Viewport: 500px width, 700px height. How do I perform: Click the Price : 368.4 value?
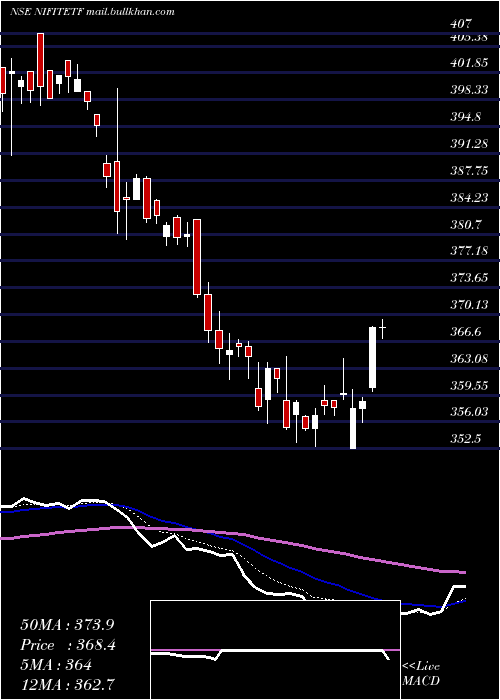68,645
